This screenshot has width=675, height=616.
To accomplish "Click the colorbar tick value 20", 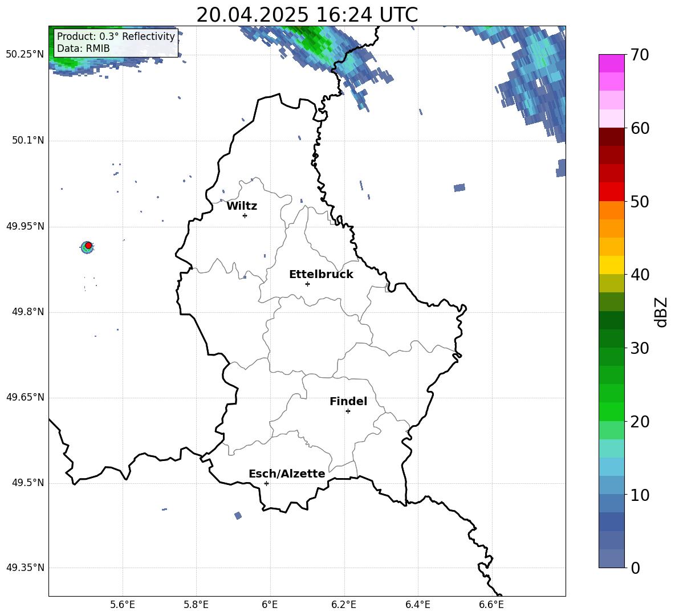I will tap(640, 422).
